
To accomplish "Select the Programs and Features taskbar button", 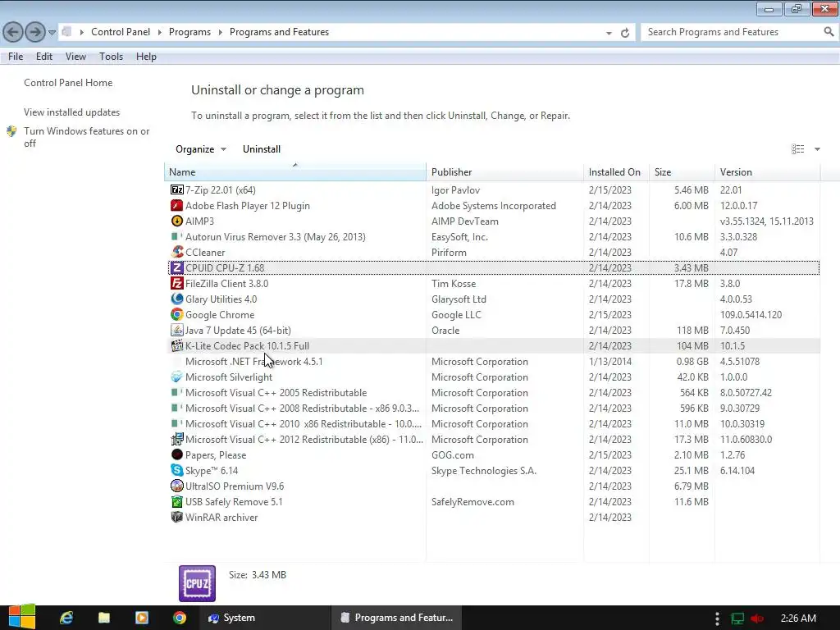I will tap(396, 618).
